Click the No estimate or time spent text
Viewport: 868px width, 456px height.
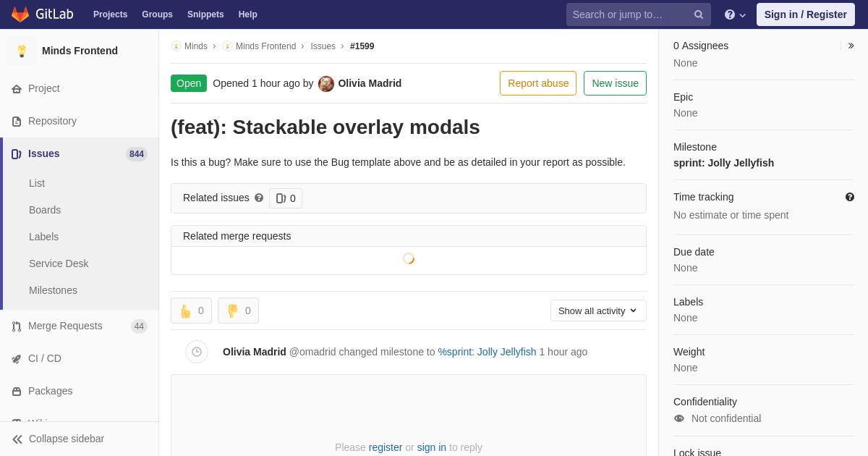(x=731, y=215)
